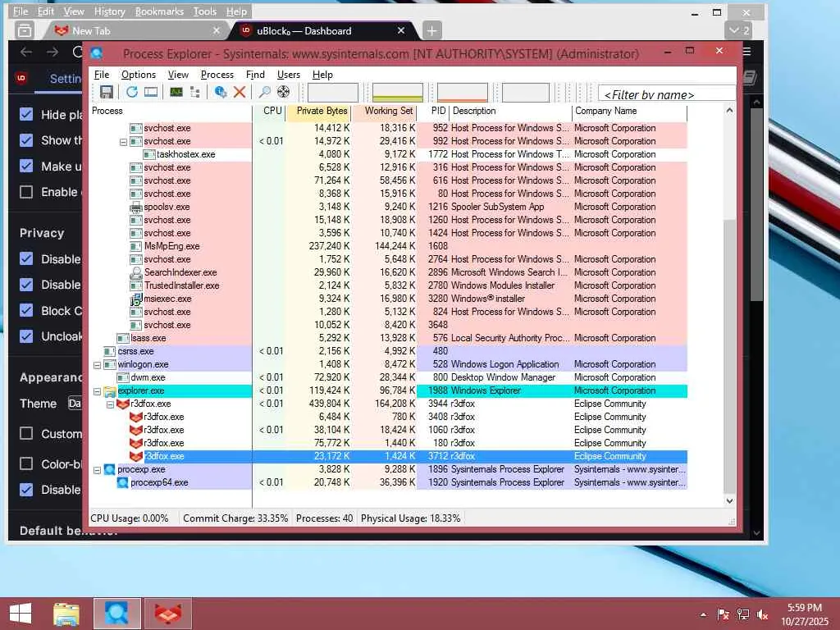Click the network tray icon
This screenshot has width=840, height=630.
743,614
